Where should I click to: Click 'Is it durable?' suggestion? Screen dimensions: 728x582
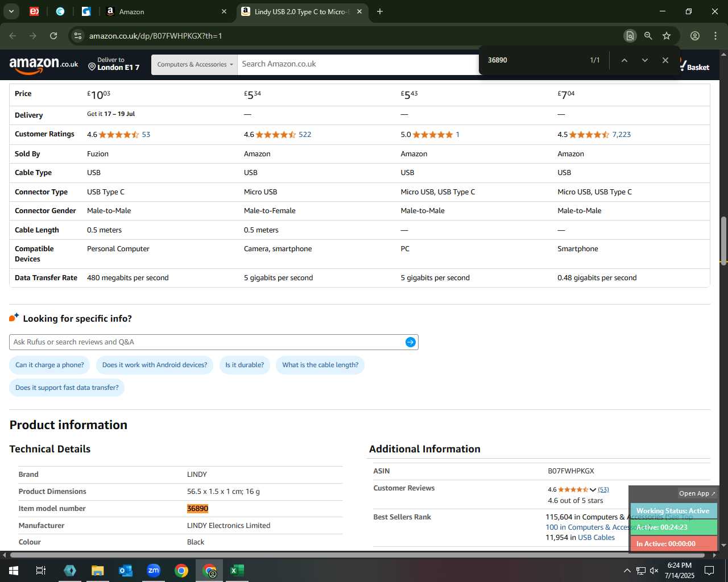245,365
